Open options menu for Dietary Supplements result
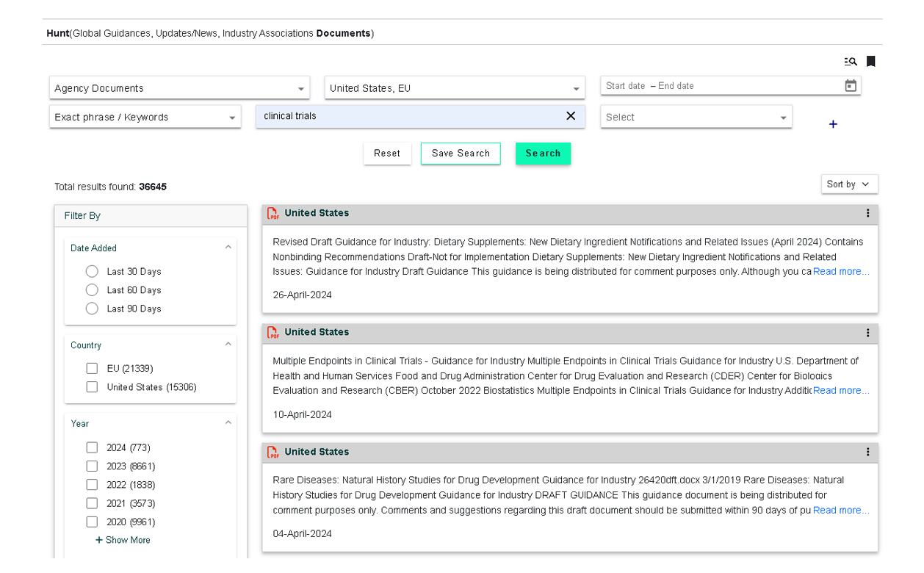Image resolution: width=924 pixels, height=573 pixels. (867, 213)
